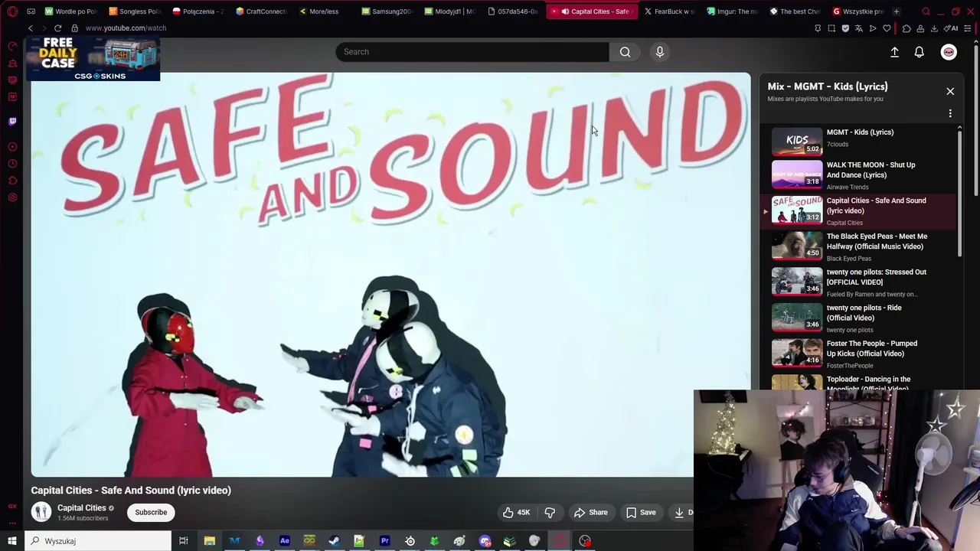Image resolution: width=980 pixels, height=551 pixels.
Task: Open sidebar extensions cube icon
Action: coord(12,181)
